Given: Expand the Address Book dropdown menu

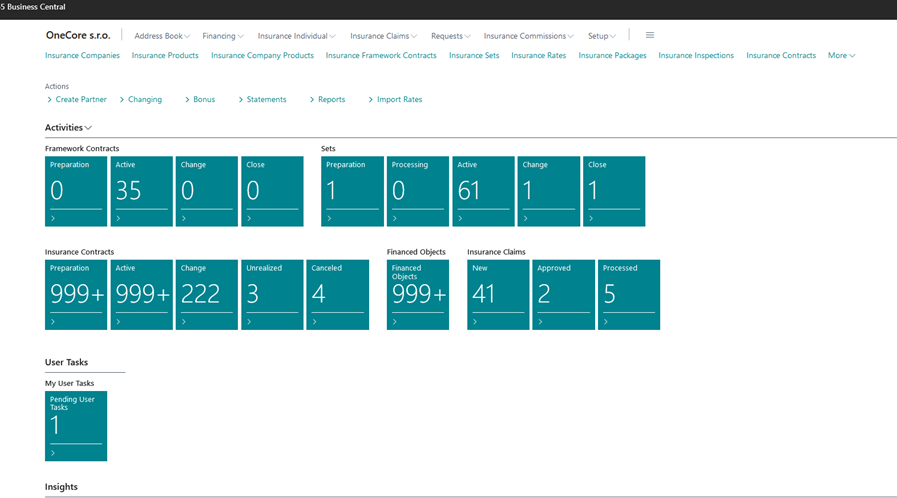Looking at the screenshot, I should click(163, 36).
